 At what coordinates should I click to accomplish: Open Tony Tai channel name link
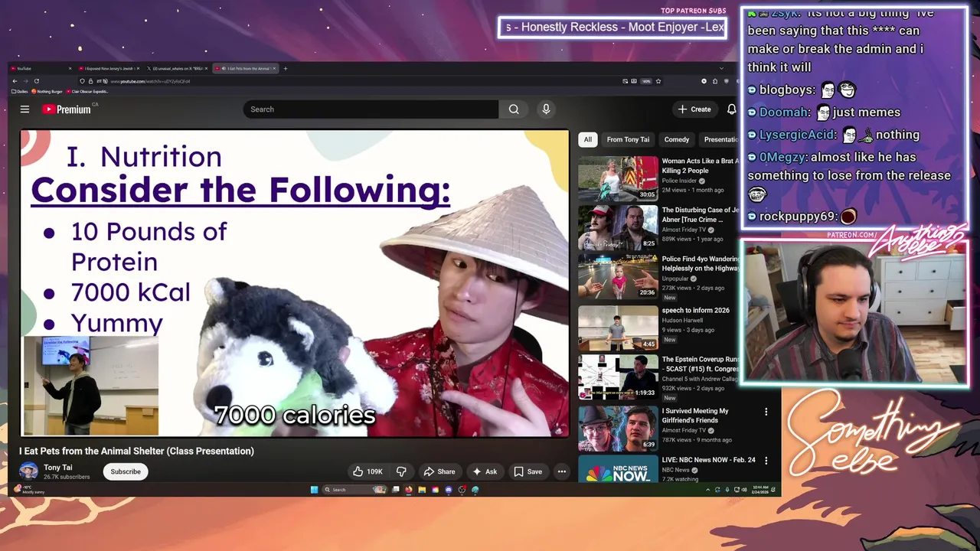pyautogui.click(x=58, y=468)
